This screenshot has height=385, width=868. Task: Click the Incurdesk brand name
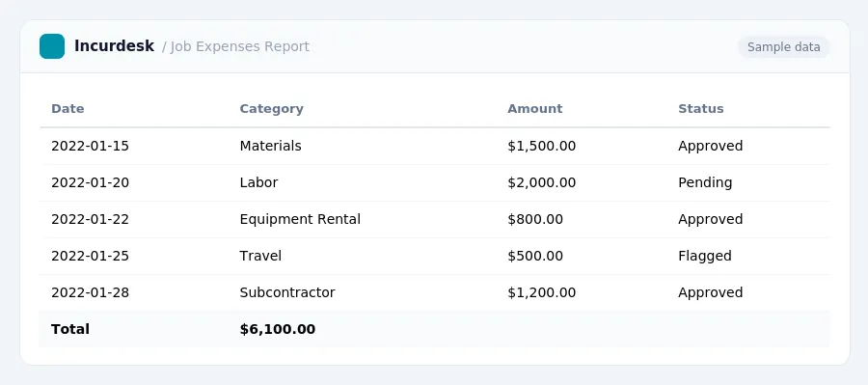114,46
